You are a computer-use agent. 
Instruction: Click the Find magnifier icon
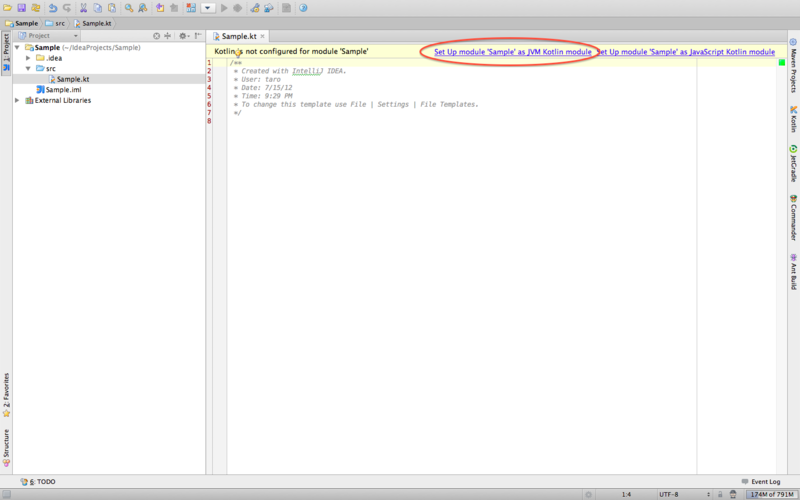click(x=129, y=8)
